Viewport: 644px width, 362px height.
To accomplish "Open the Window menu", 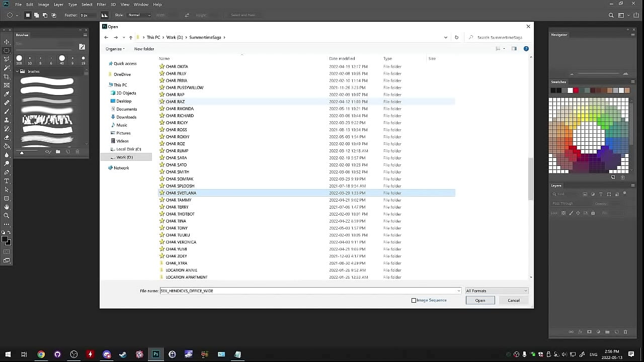I will pos(141,5).
